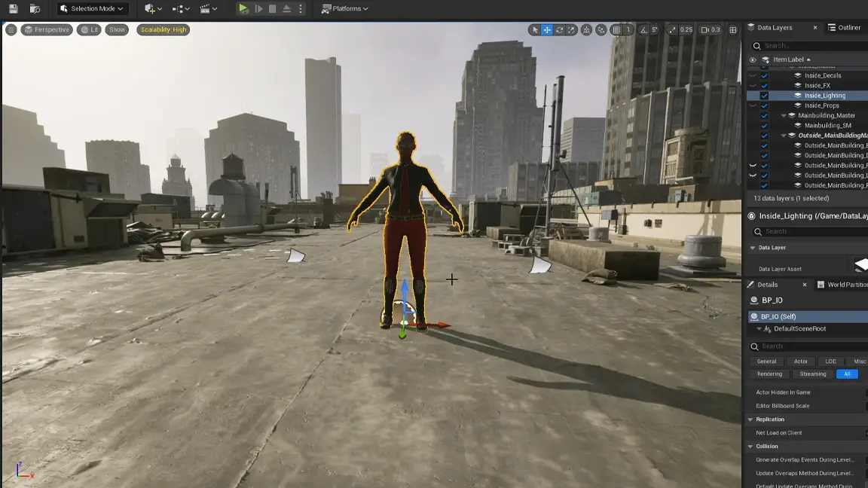Click the Save current level icon

(x=13, y=9)
